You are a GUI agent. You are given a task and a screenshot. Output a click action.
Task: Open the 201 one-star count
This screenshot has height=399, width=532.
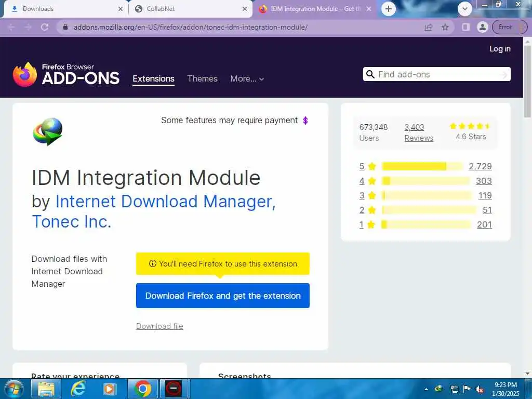tap(485, 224)
